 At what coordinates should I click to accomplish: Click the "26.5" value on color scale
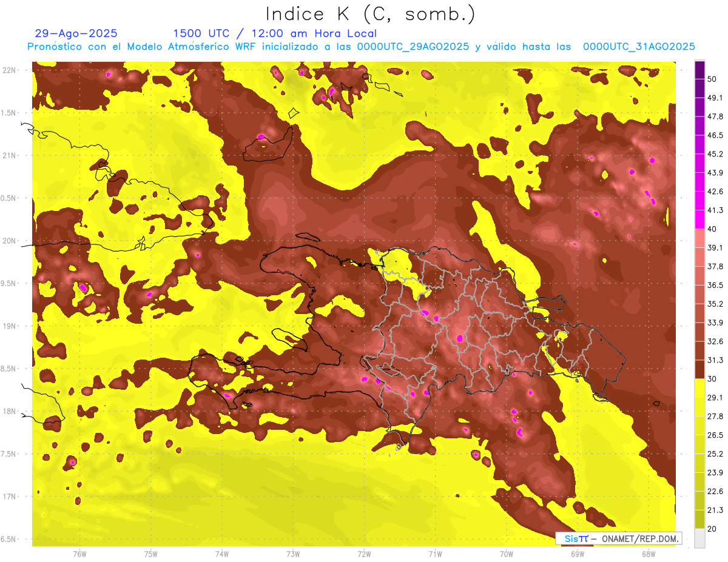pos(714,435)
